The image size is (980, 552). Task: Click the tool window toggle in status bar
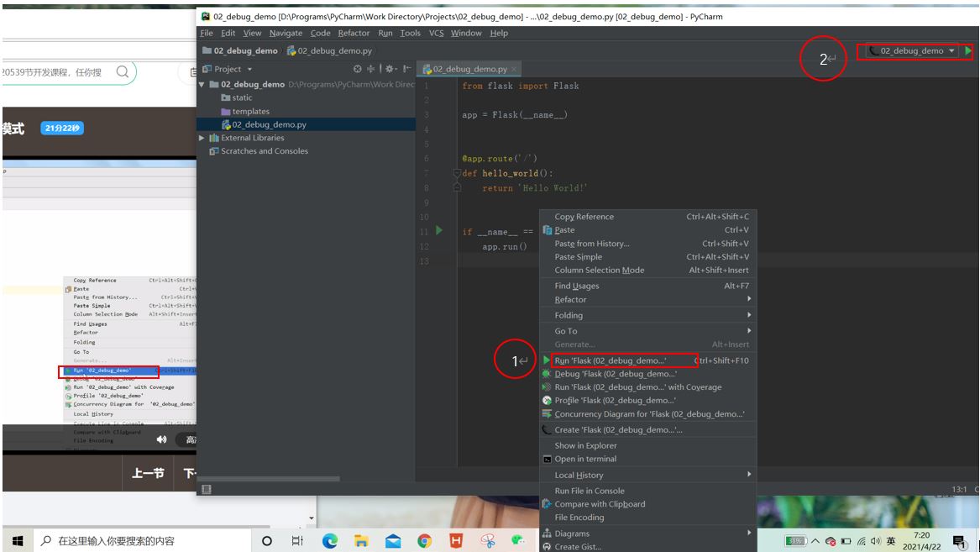click(x=207, y=490)
